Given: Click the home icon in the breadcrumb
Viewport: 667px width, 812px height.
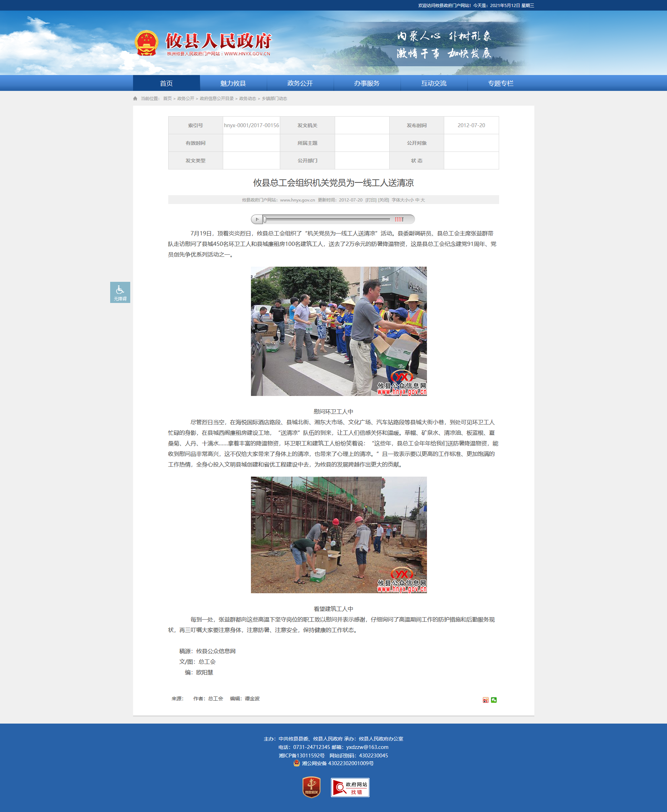Looking at the screenshot, I should click(135, 98).
